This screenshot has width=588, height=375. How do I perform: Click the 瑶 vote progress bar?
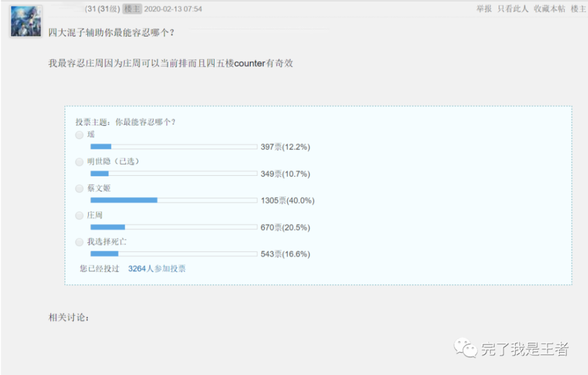[x=173, y=146]
